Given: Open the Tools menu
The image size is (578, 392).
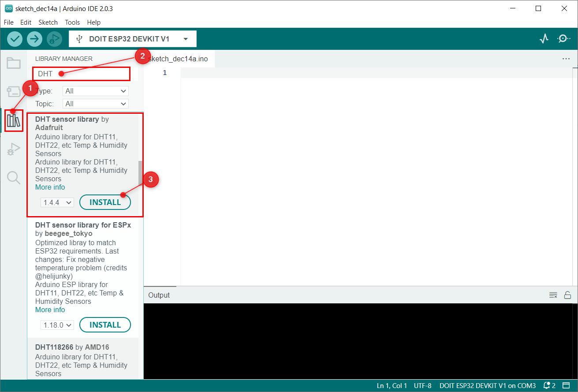Looking at the screenshot, I should pyautogui.click(x=73, y=22).
